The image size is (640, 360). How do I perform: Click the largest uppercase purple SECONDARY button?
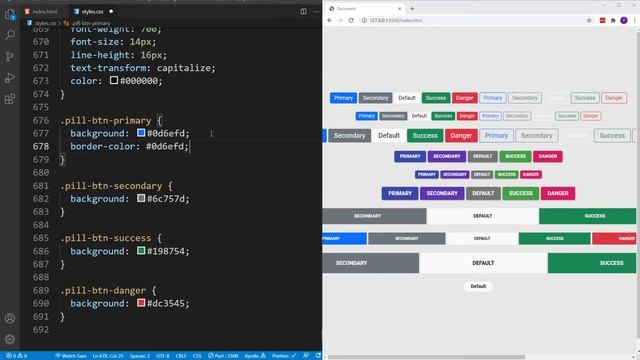coord(442,193)
